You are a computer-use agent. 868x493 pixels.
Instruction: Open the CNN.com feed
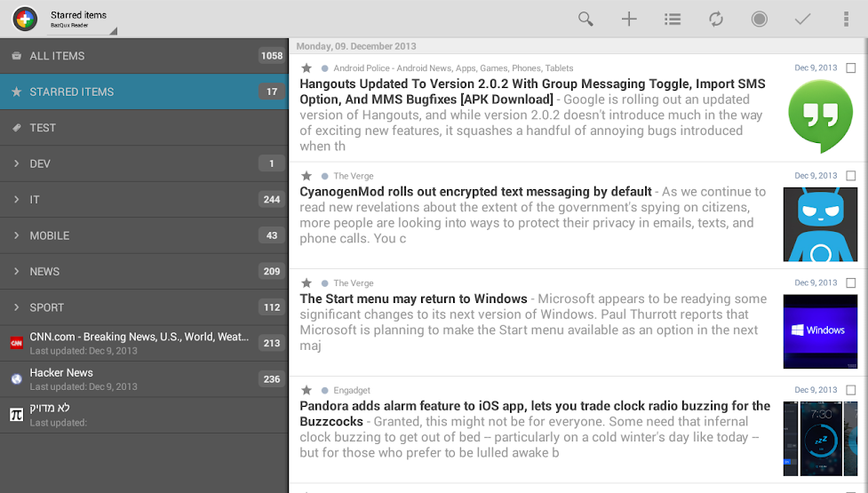click(139, 343)
